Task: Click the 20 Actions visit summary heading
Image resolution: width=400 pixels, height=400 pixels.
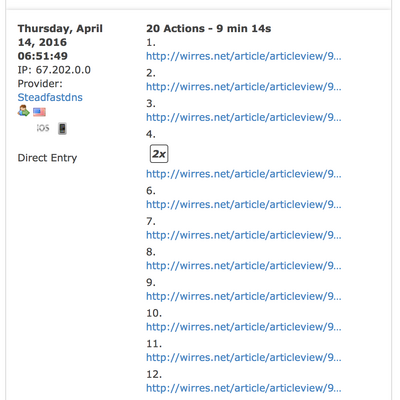Action: coord(209,29)
